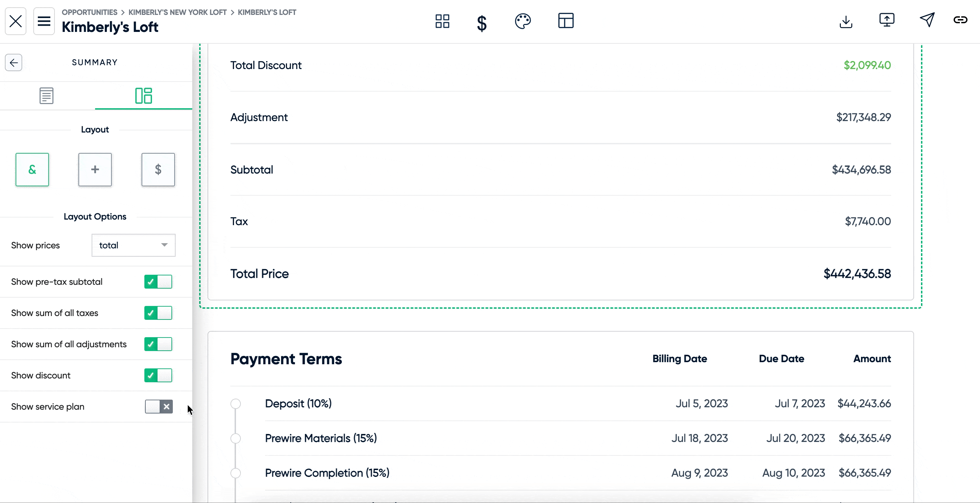Disable Show service plan toggle
Screen dimensions: 980x503
click(159, 406)
